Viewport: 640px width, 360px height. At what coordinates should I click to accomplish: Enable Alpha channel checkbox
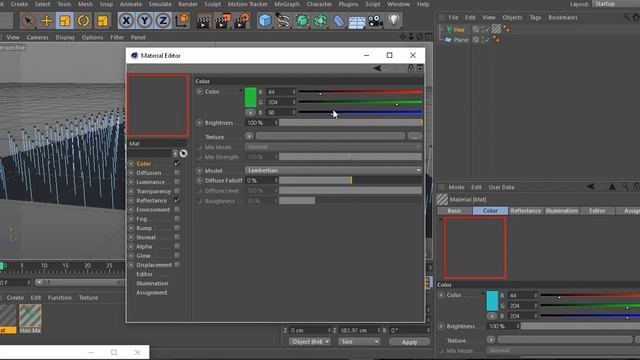(177, 246)
